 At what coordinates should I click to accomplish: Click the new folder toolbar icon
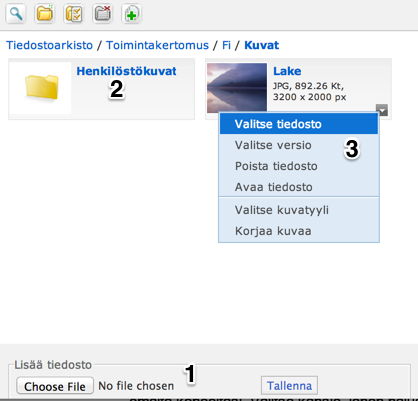45,14
